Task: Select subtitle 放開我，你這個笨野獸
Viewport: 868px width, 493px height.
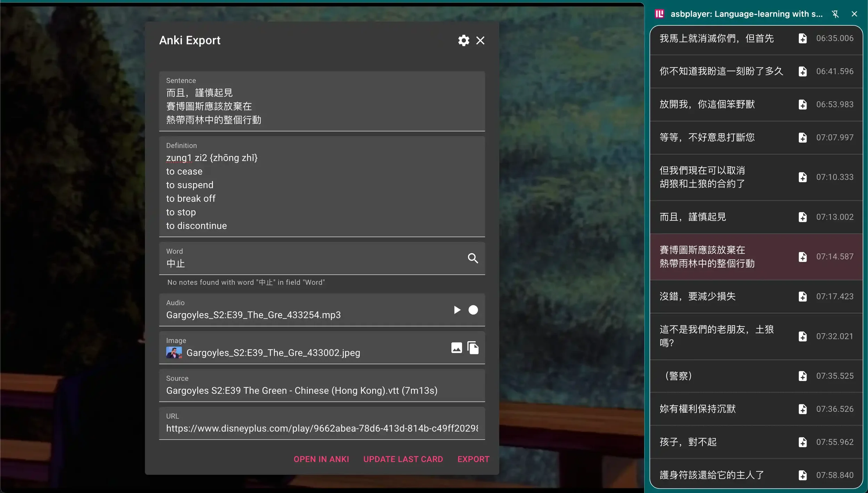Action: click(x=707, y=104)
